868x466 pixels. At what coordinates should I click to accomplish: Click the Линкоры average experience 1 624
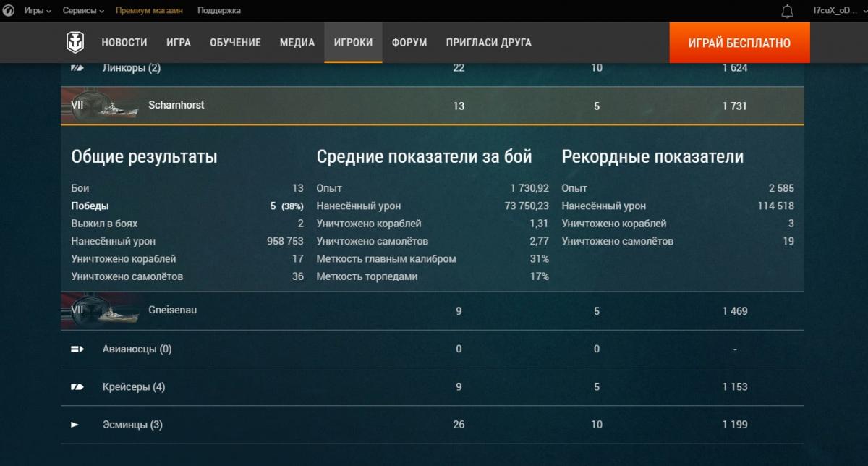click(x=735, y=68)
